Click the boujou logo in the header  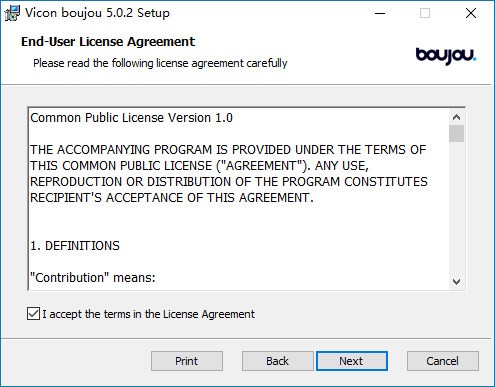446,56
